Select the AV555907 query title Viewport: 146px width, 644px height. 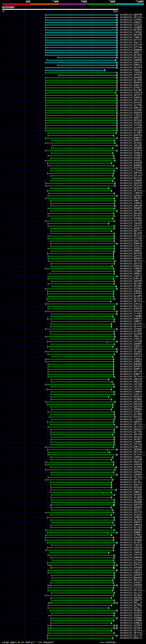pos(8,8)
